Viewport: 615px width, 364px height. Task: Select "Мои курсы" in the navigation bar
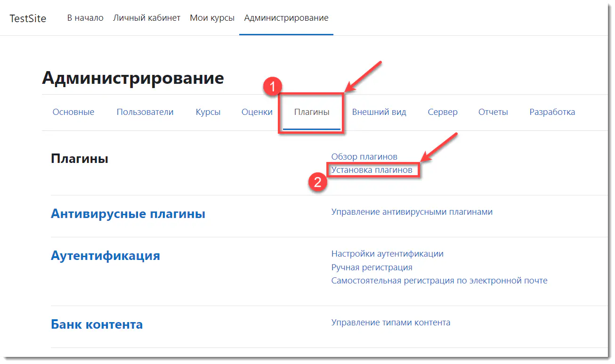pos(212,17)
